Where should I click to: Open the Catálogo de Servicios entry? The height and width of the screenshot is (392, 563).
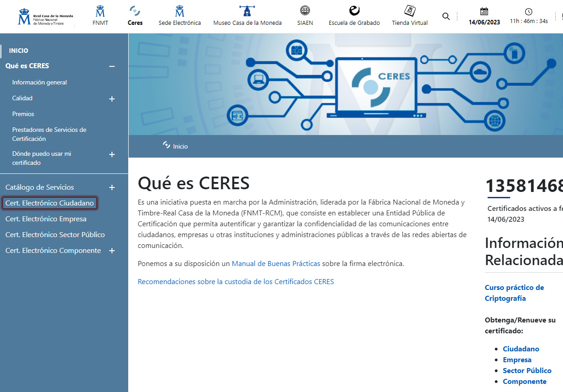click(40, 187)
